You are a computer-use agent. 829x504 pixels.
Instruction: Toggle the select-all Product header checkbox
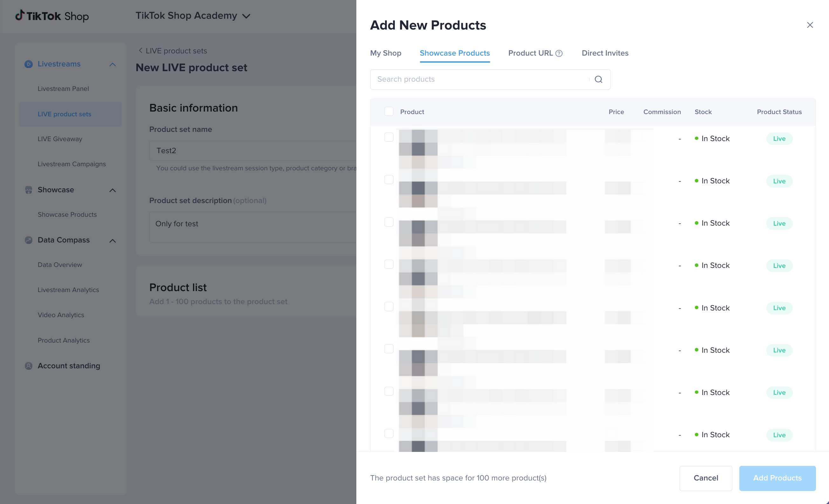[x=388, y=112]
